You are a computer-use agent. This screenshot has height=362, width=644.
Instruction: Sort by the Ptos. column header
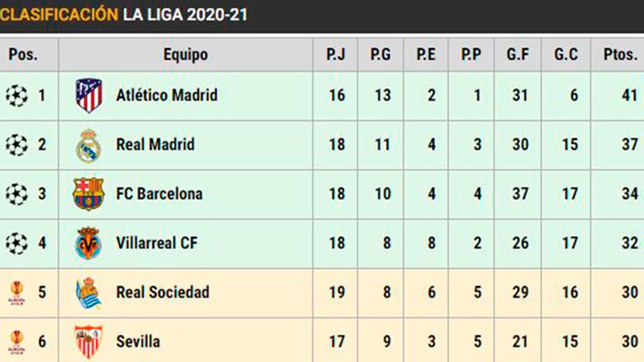click(x=620, y=54)
